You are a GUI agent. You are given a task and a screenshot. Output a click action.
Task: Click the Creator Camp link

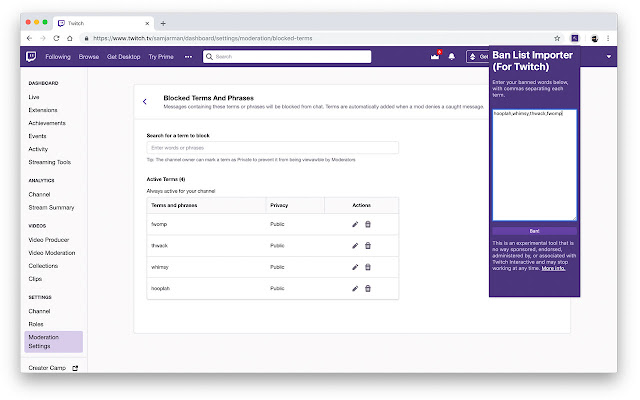(47, 368)
